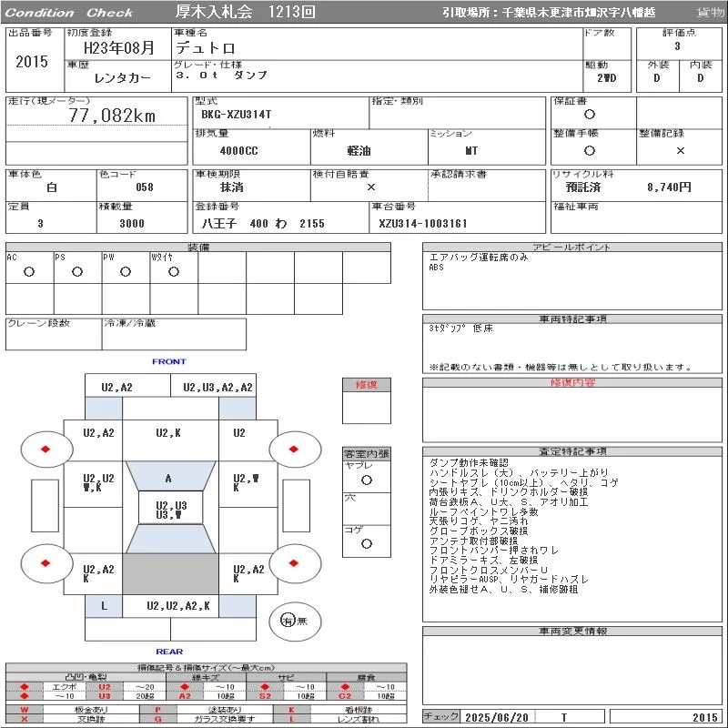Click the red U3 legend code
The width and height of the screenshot is (728, 728).
point(105,696)
